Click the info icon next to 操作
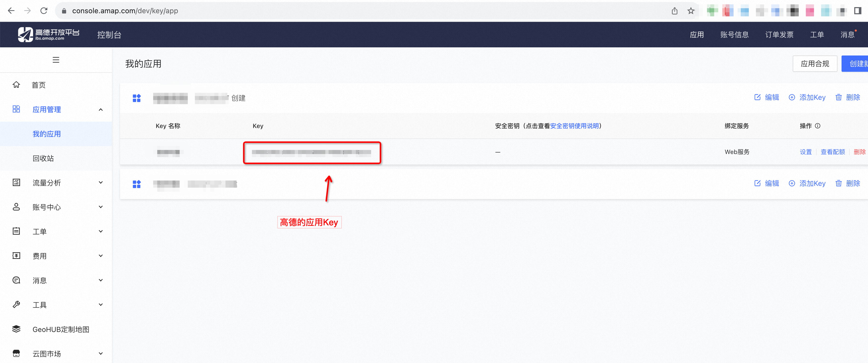The height and width of the screenshot is (363, 868). pos(818,126)
